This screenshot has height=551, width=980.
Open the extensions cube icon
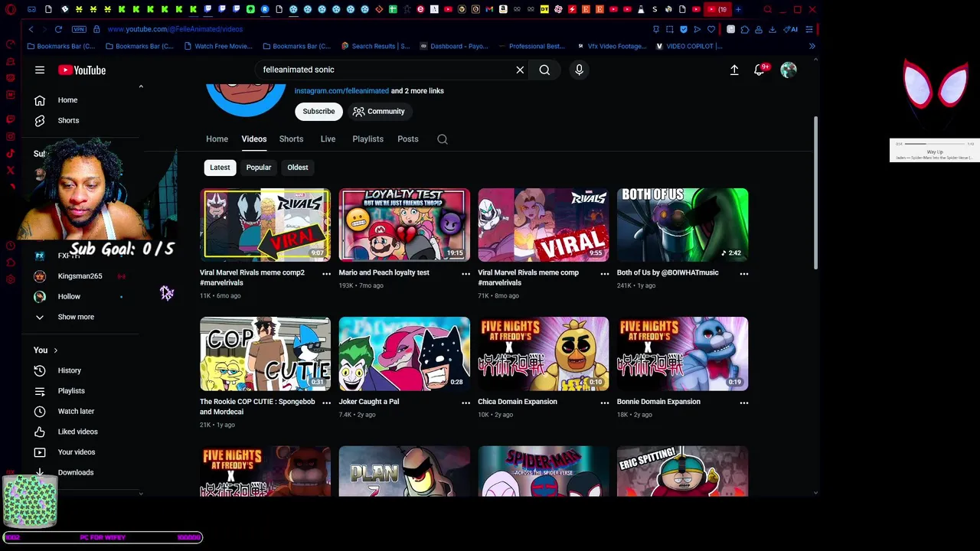tap(744, 29)
